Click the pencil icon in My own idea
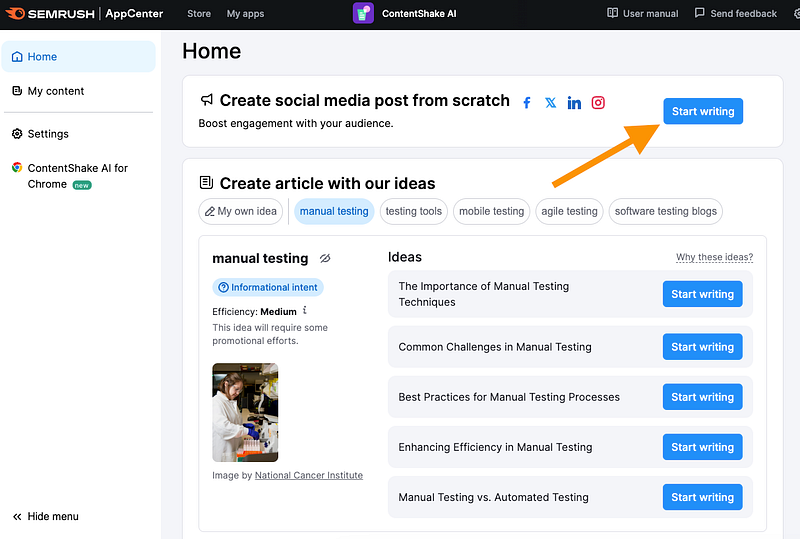 (210, 211)
